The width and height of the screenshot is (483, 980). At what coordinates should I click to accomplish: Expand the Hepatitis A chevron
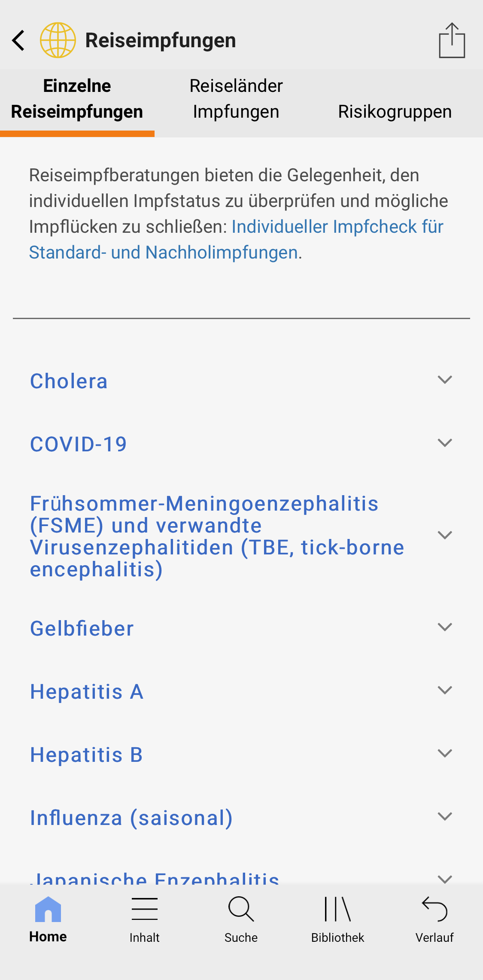(445, 691)
